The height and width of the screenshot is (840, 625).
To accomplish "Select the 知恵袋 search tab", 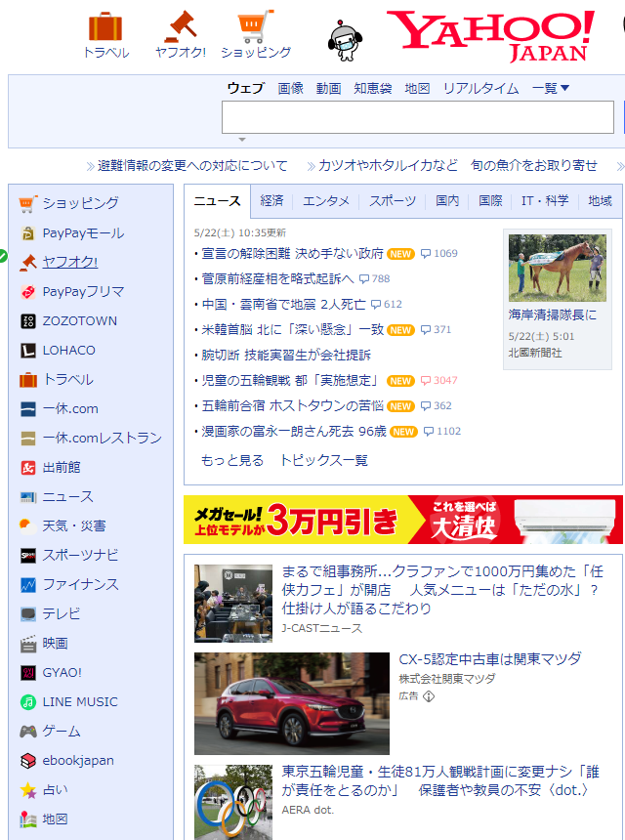I will 373,88.
